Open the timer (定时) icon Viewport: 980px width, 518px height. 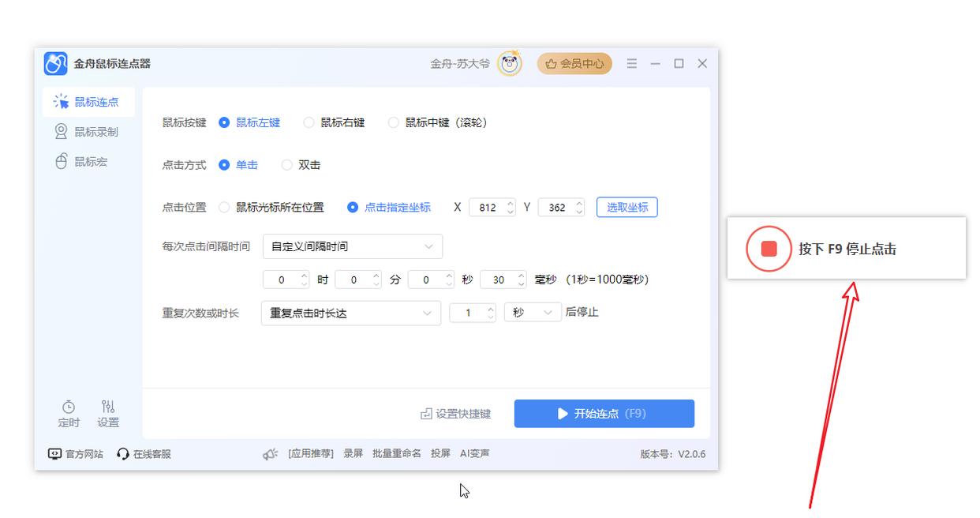[69, 407]
